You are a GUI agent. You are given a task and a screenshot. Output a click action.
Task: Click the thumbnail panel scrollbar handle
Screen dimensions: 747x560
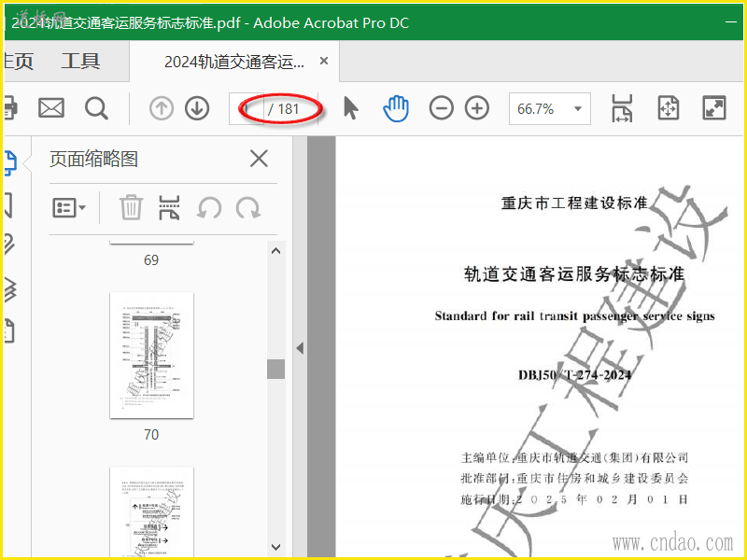(275, 369)
